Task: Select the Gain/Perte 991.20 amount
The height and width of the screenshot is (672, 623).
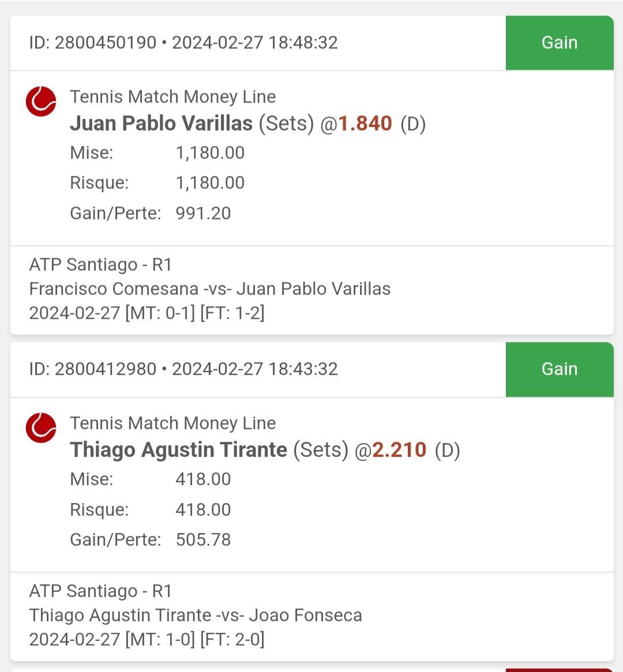Action: tap(203, 213)
